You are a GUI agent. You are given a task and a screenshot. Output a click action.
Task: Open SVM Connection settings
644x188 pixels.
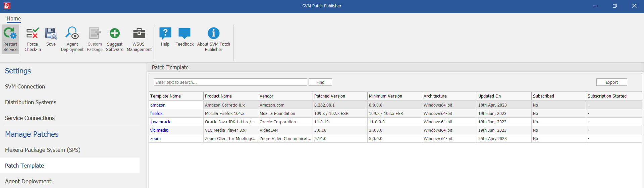point(25,86)
